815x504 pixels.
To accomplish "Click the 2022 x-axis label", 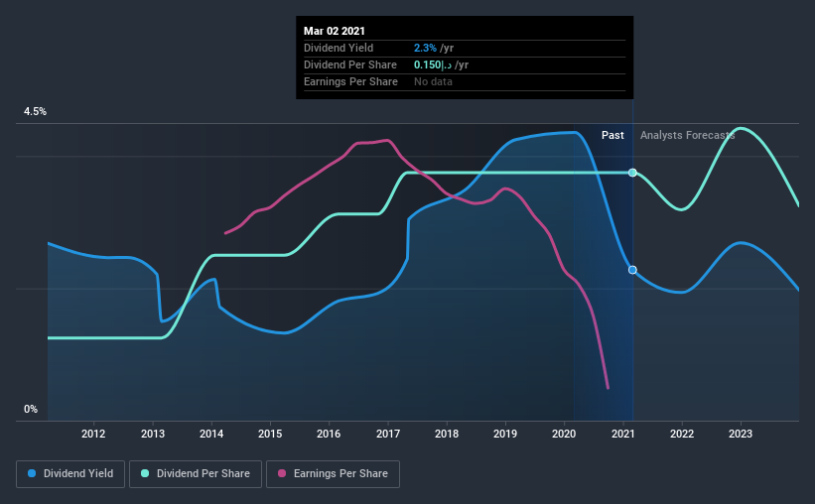I will click(x=682, y=434).
